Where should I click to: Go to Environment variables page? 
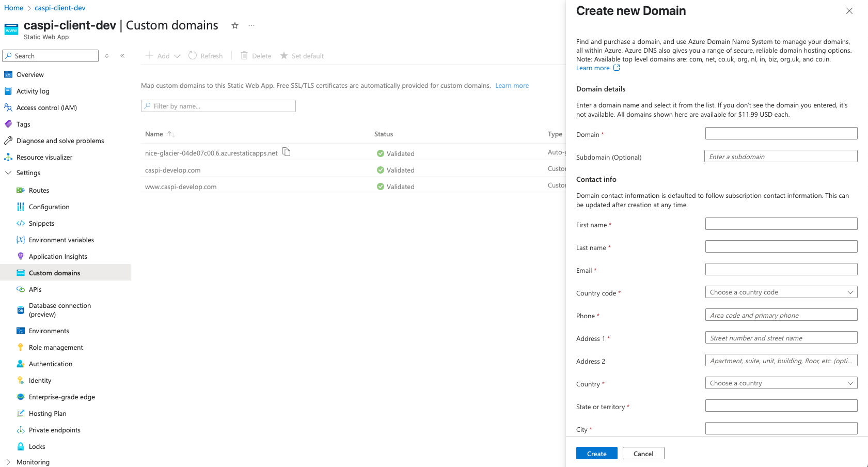point(61,240)
